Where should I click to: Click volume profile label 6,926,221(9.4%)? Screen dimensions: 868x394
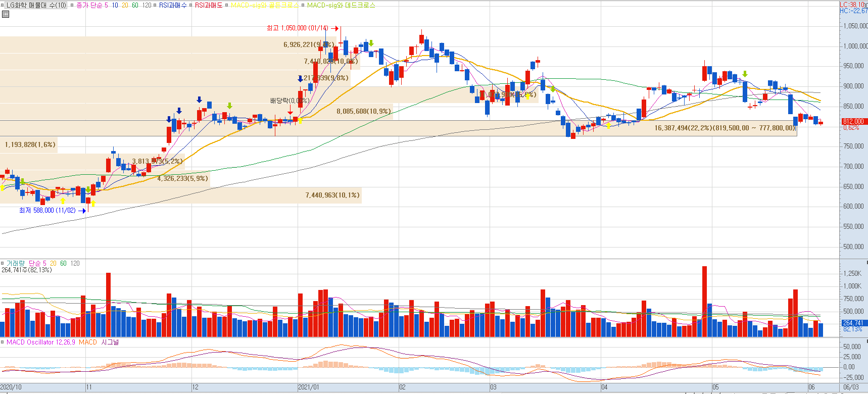309,44
